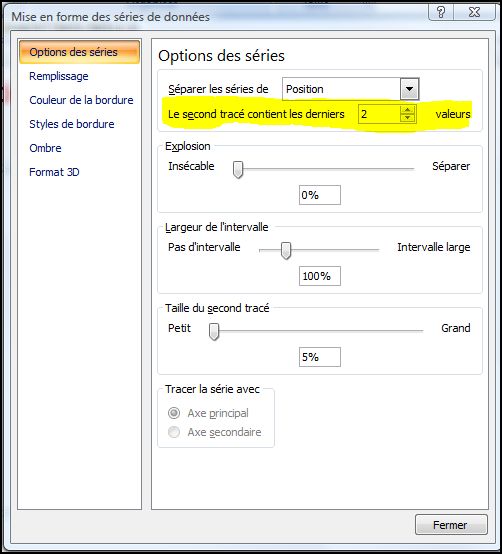Close the dialog with the X icon

[474, 12]
